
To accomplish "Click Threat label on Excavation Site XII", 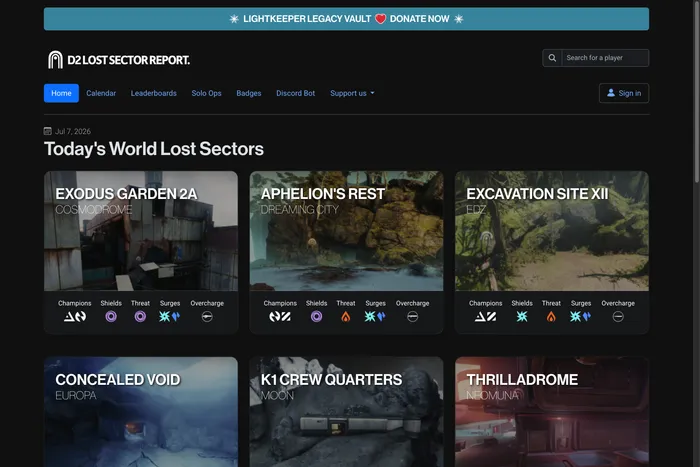I will 551,303.
